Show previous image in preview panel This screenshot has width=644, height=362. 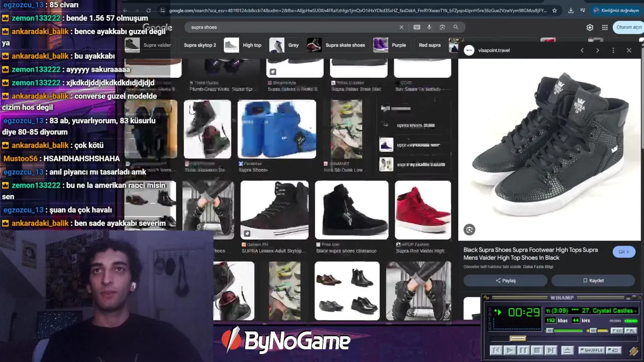(582, 50)
